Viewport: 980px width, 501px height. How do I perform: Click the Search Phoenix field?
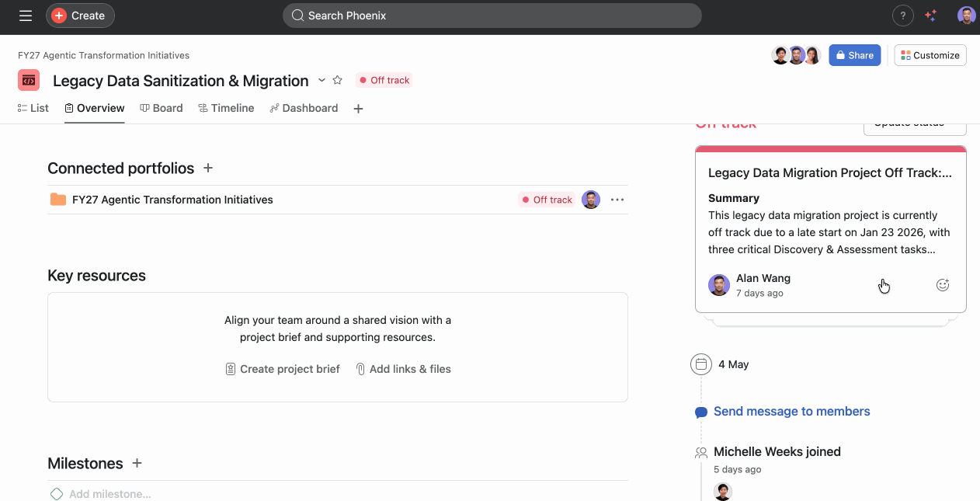click(x=492, y=16)
